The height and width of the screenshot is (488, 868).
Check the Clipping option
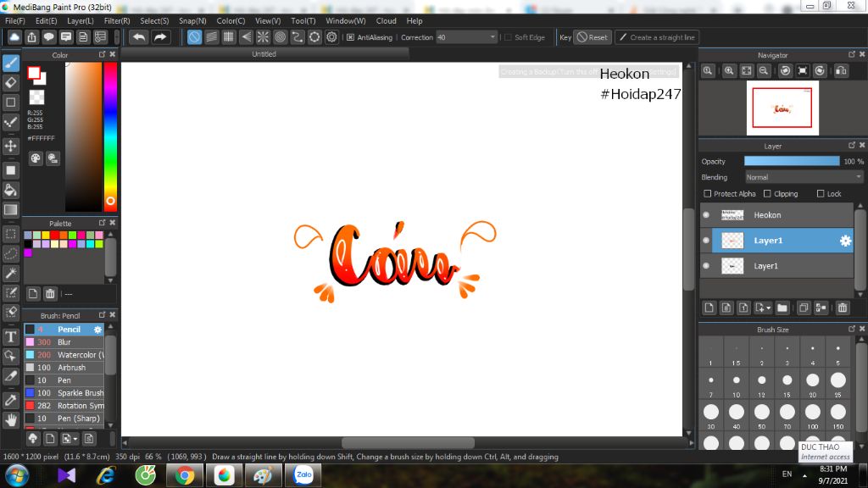tap(767, 194)
